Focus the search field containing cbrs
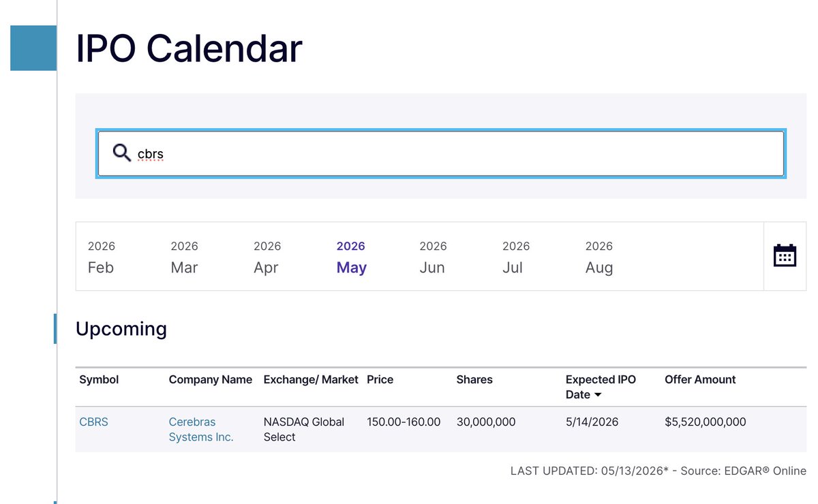 click(x=440, y=153)
